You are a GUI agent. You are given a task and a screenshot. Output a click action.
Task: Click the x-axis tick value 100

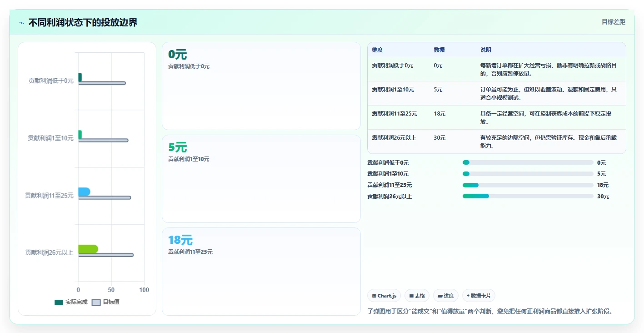[144, 290]
